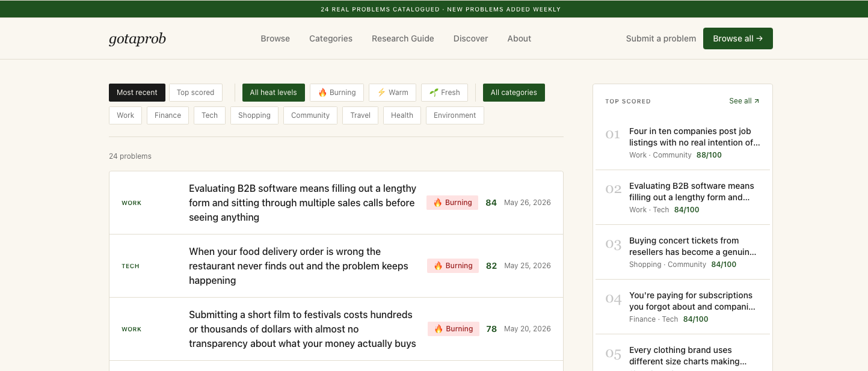Image resolution: width=868 pixels, height=371 pixels.
Task: Click the score 78 on the short film row
Action: [491, 329]
